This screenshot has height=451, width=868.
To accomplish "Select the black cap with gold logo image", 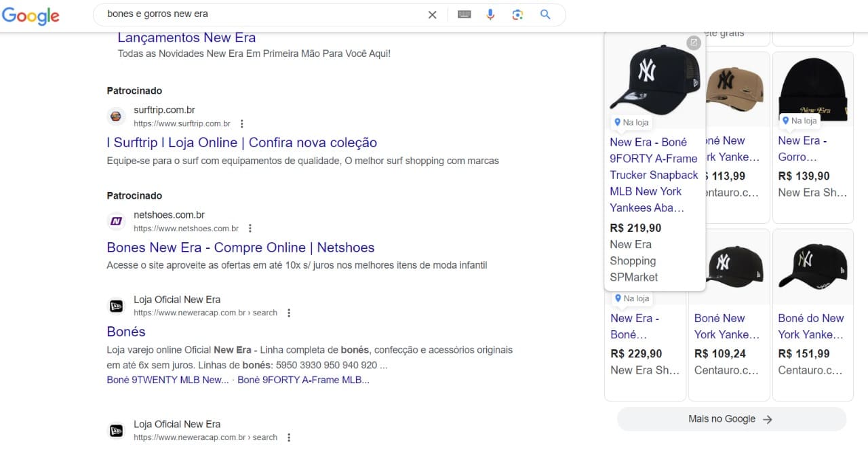I will point(813,267).
